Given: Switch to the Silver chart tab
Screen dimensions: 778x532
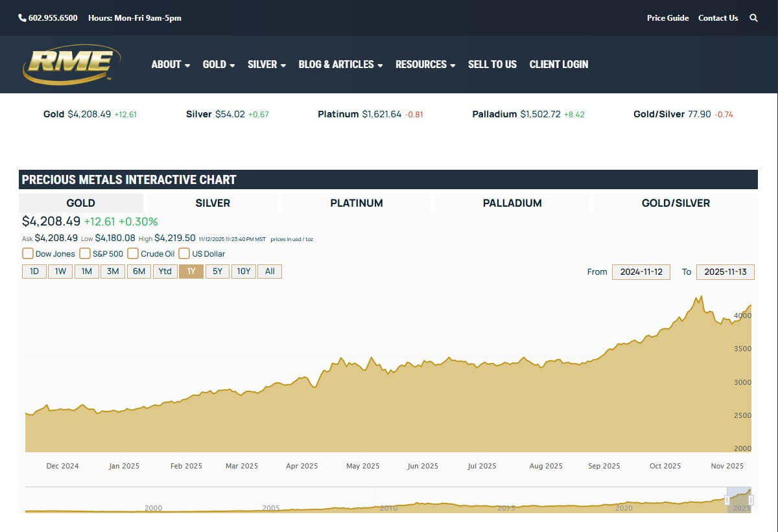Looking at the screenshot, I should click(x=213, y=203).
